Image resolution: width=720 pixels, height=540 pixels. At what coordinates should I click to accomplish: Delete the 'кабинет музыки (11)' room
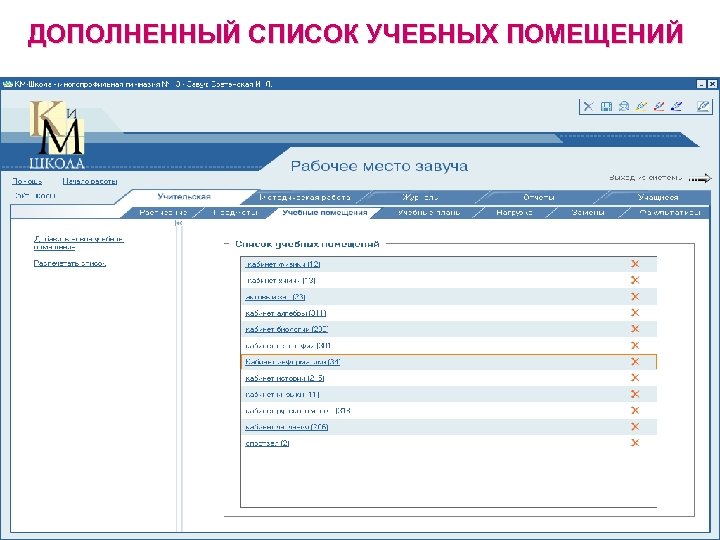coord(635,394)
